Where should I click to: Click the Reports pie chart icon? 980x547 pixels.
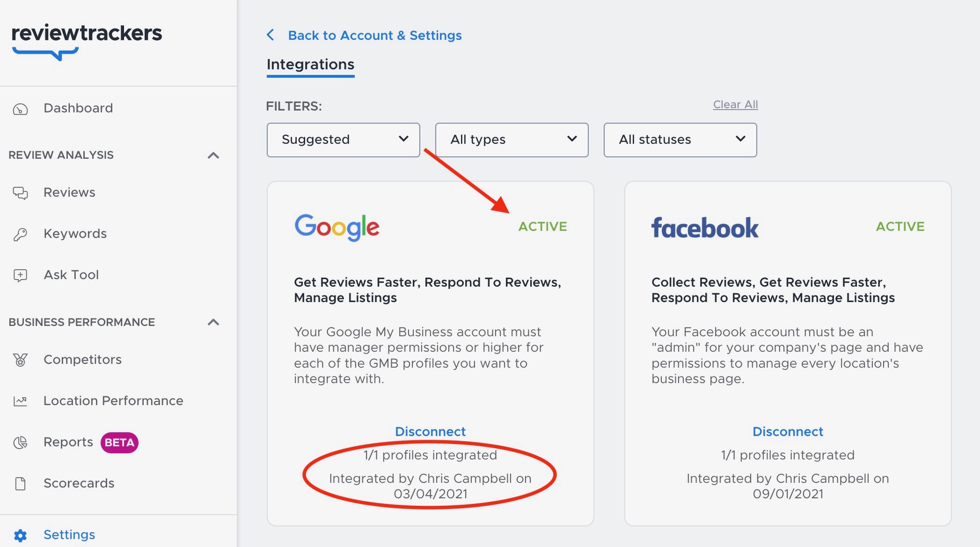pos(20,442)
